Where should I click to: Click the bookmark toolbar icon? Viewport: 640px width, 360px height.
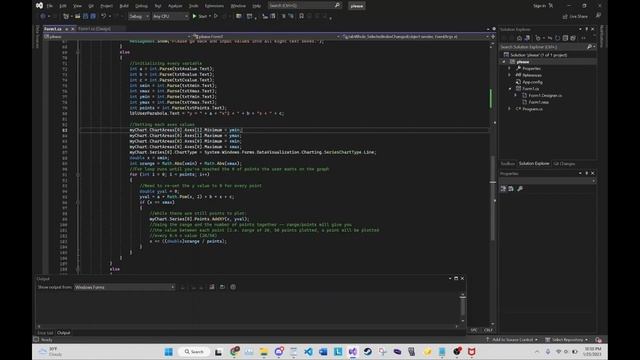point(301,16)
